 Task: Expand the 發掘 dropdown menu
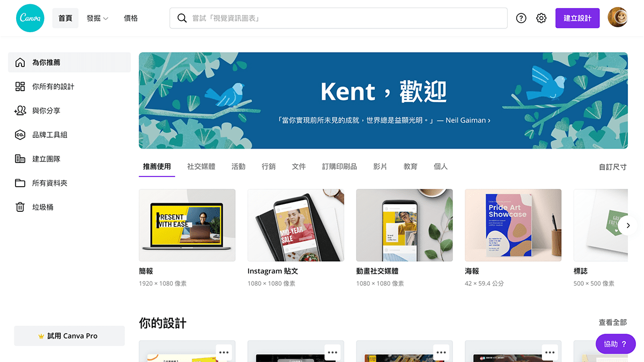pyautogui.click(x=98, y=18)
